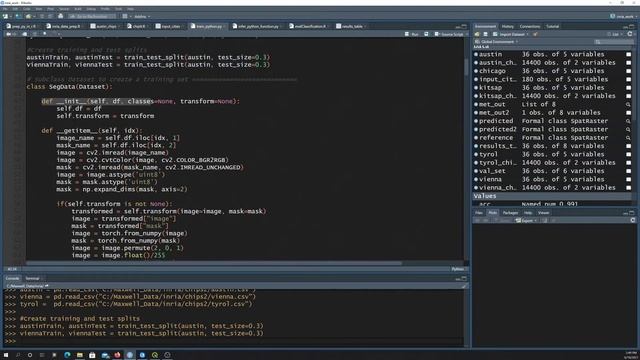The image size is (640, 360).
Task: Open the workspace panes layout icon
Action: coord(125,16)
